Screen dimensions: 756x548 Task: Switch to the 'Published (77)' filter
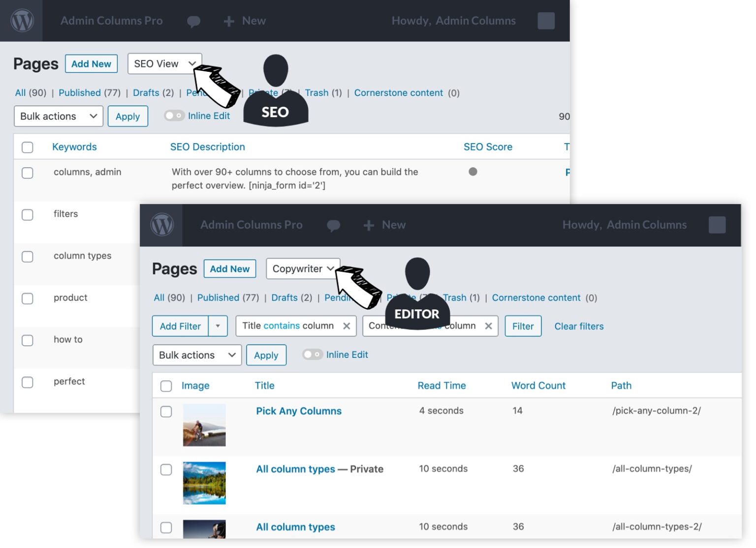point(80,92)
